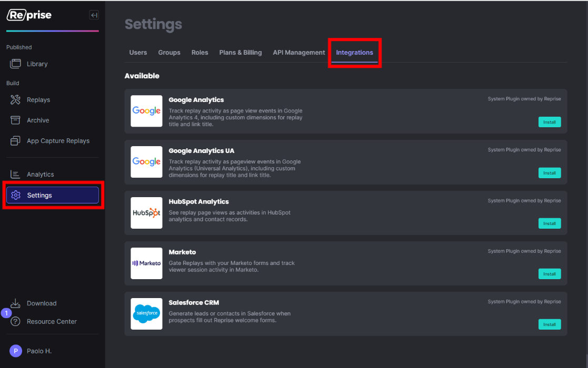The width and height of the screenshot is (588, 368).
Task: Install the Salesforce CRM integration
Action: pos(549,324)
